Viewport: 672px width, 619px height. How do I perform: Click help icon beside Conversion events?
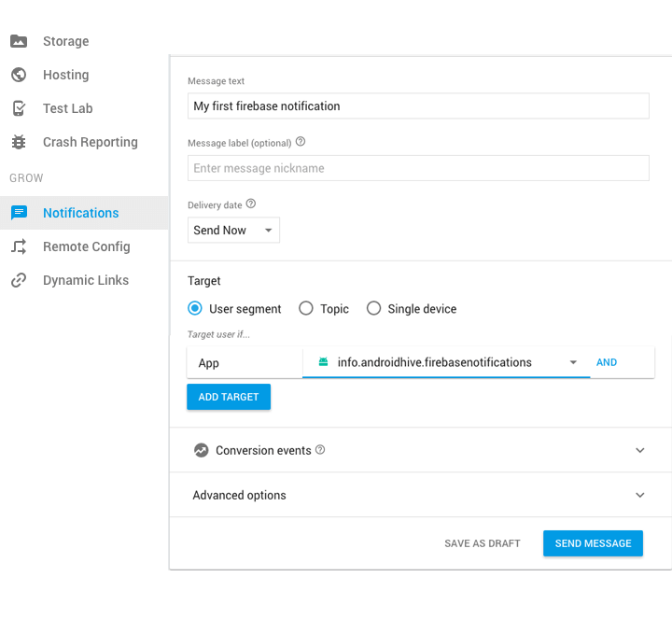[x=320, y=450]
